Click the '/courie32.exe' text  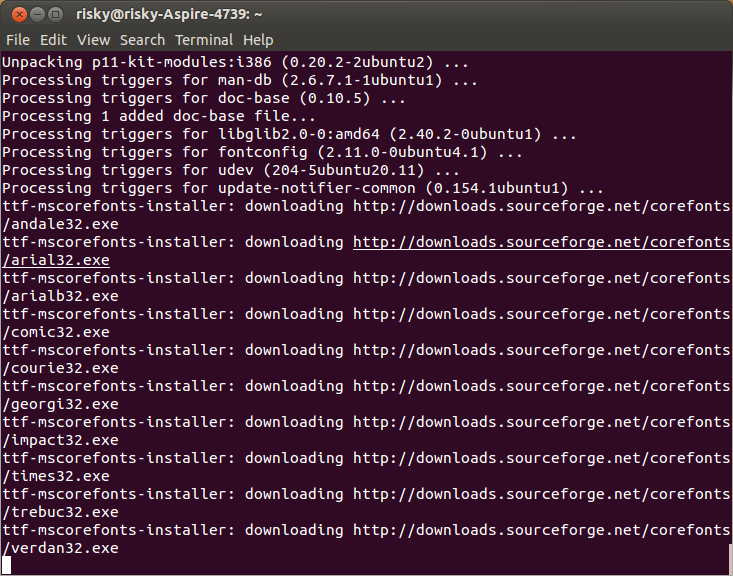(60, 368)
